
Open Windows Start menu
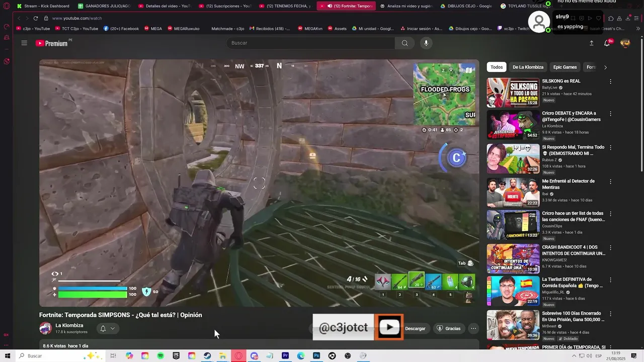tap(7, 356)
